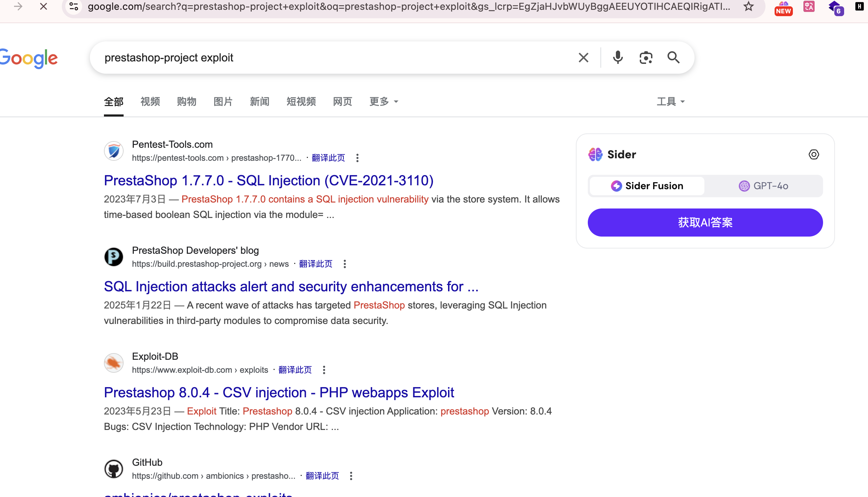Switch to the 新闻 tab
868x497 pixels.
pyautogui.click(x=260, y=102)
